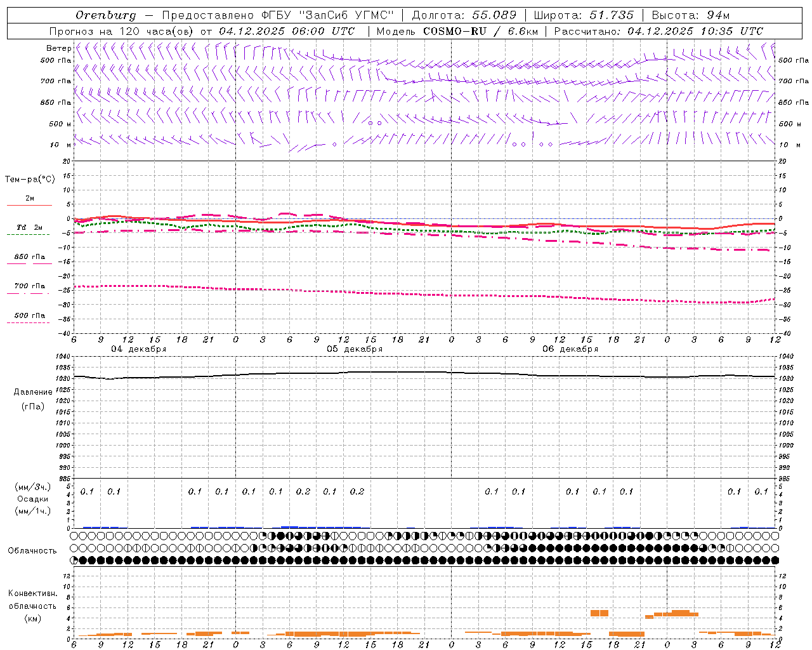This screenshot has width=812, height=650.
Task: Click the 05 декабря date label
Action: 355,349
